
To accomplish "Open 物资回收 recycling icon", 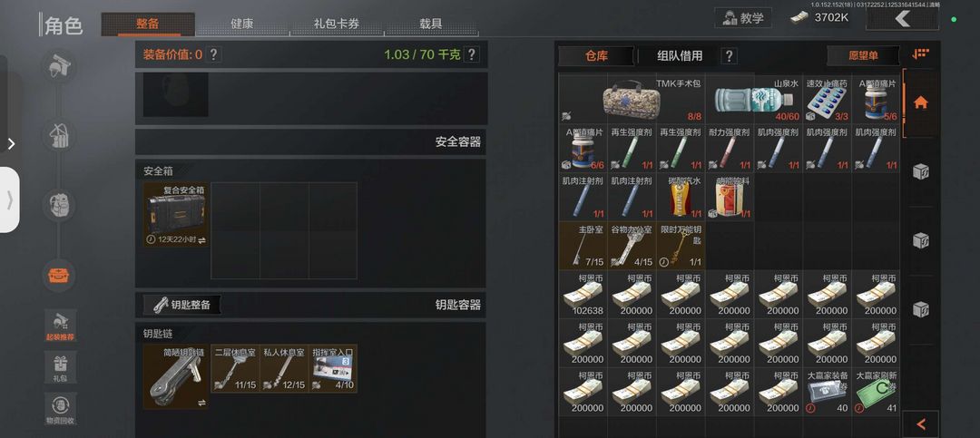I will (x=61, y=409).
